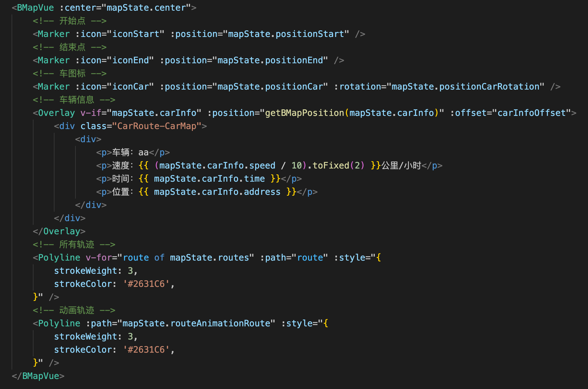Click the 车辆信息 comment text
Screen dimensions: 588x389
(x=77, y=100)
